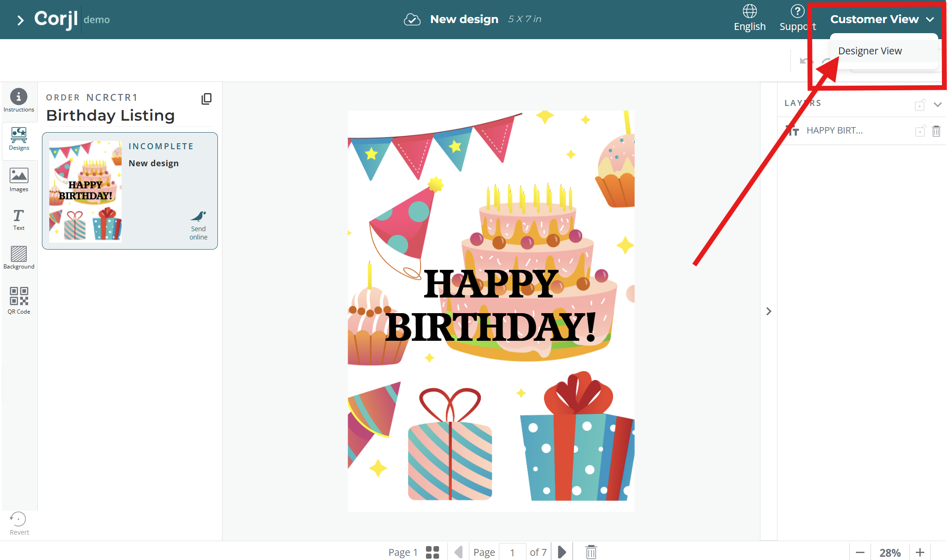Toggle lock for all layers in header

[x=920, y=105]
